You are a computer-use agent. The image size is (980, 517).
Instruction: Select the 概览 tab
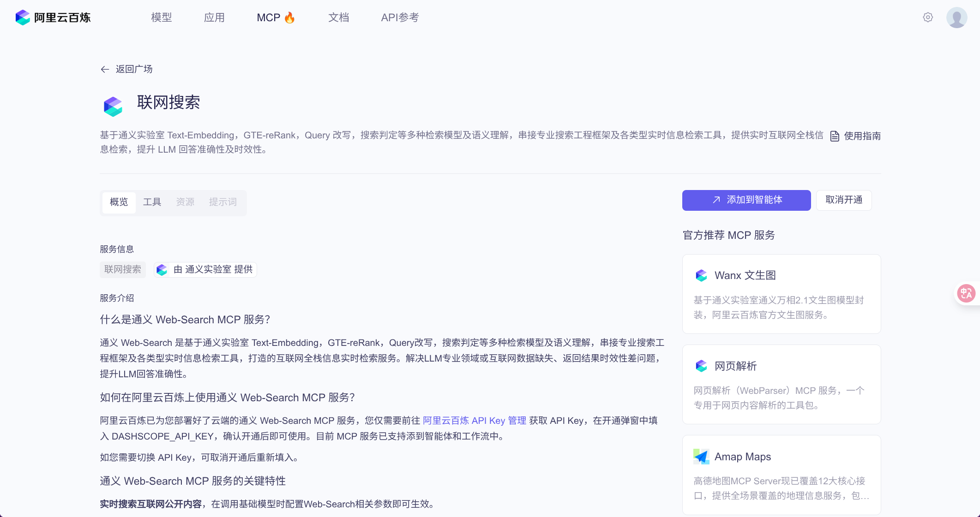point(119,202)
